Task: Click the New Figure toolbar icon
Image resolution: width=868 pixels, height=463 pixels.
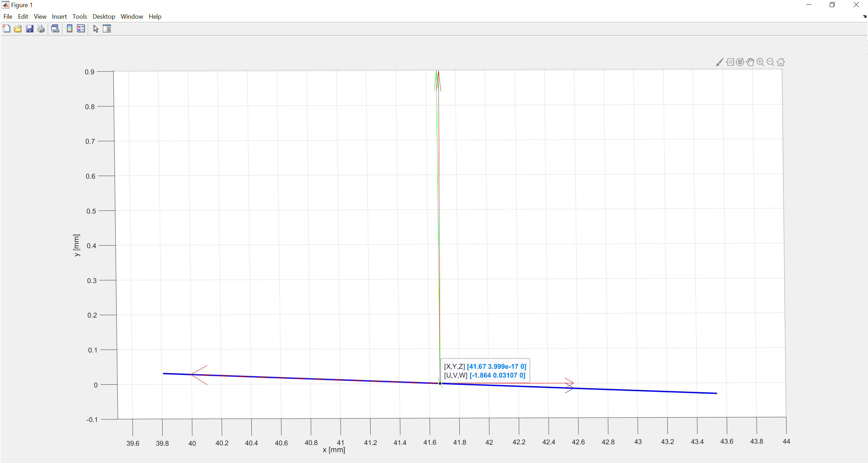Action: (x=6, y=29)
